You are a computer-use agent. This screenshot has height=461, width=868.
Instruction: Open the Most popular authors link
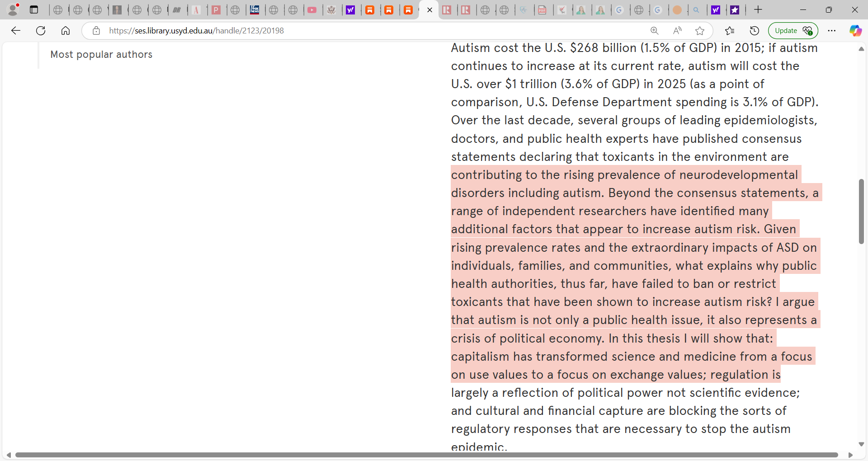click(101, 55)
